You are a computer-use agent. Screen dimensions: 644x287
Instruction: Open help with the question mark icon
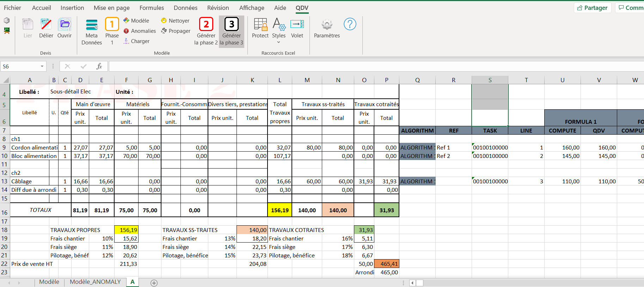tap(350, 24)
